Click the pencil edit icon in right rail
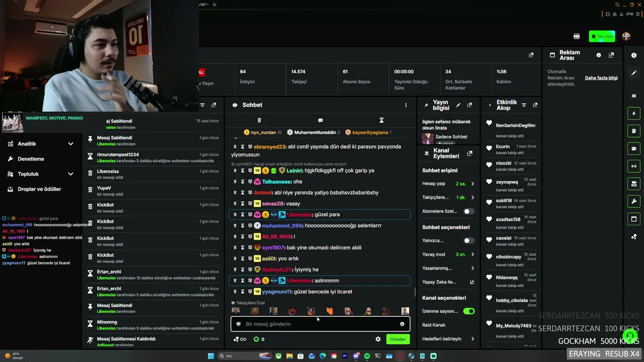 [634, 73]
